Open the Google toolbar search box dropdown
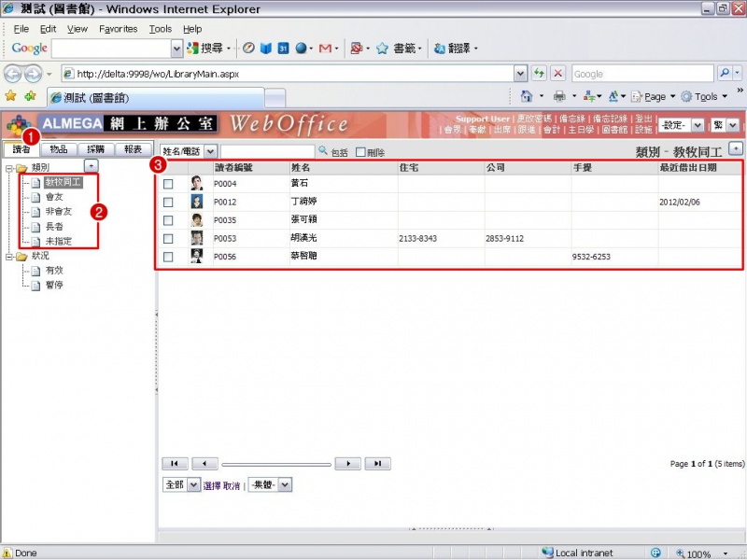This screenshot has height=560, width=747. [x=176, y=49]
